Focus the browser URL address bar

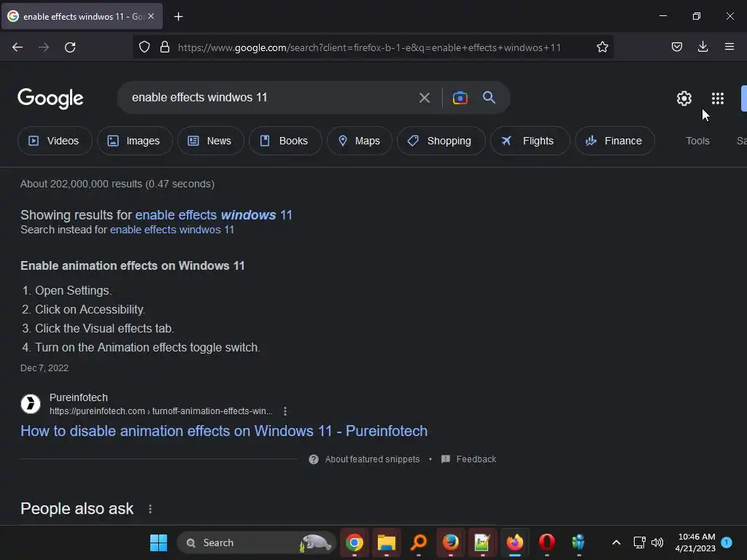(x=369, y=47)
